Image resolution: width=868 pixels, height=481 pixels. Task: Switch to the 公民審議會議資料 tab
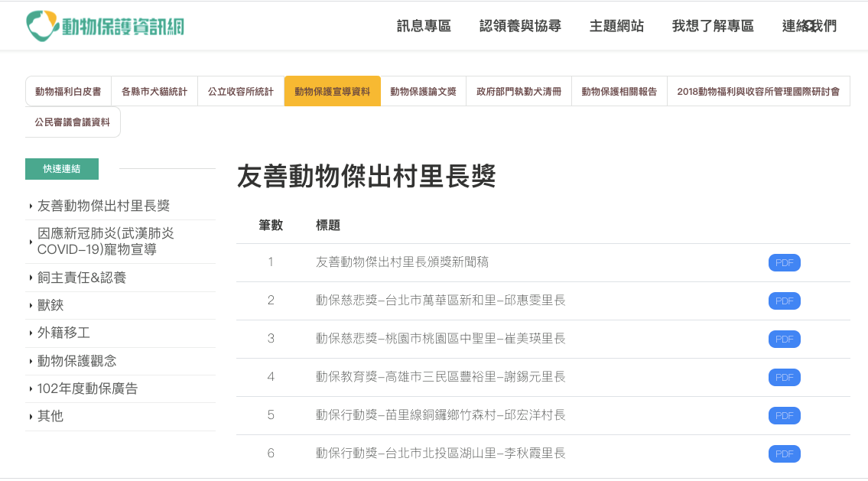[x=73, y=122]
